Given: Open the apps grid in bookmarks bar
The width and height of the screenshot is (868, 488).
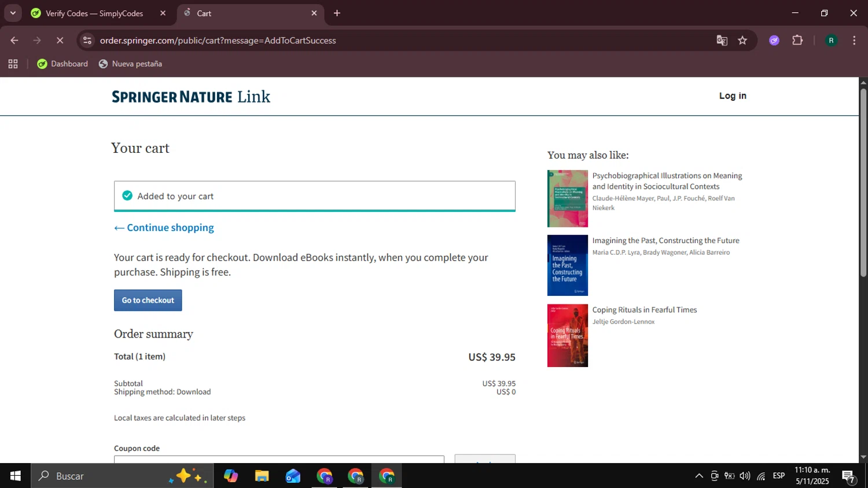Looking at the screenshot, I should pyautogui.click(x=13, y=64).
